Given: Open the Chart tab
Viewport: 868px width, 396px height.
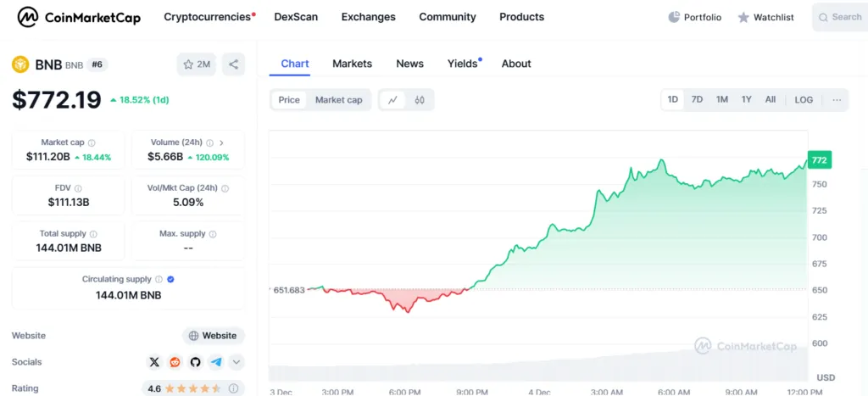Looking at the screenshot, I should pos(295,64).
